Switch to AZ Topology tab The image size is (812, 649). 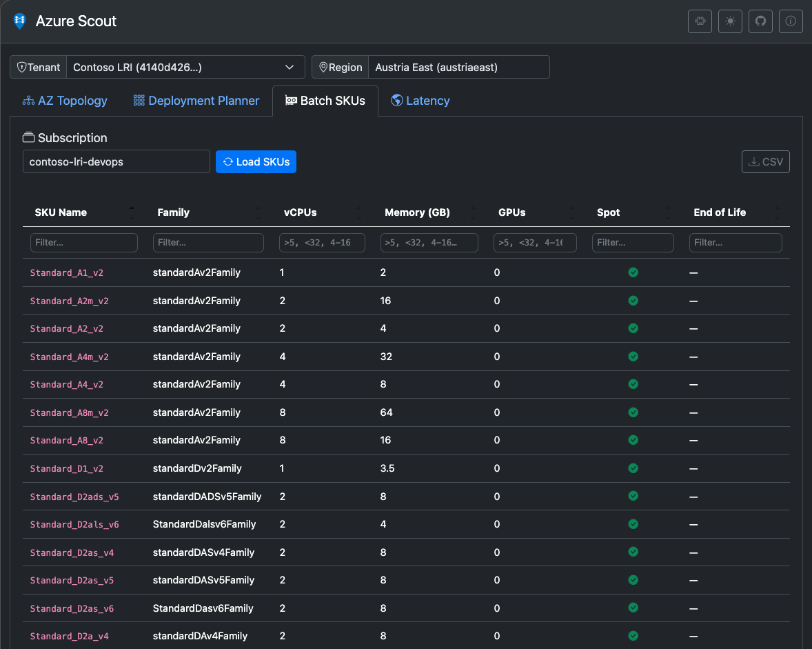pos(65,101)
